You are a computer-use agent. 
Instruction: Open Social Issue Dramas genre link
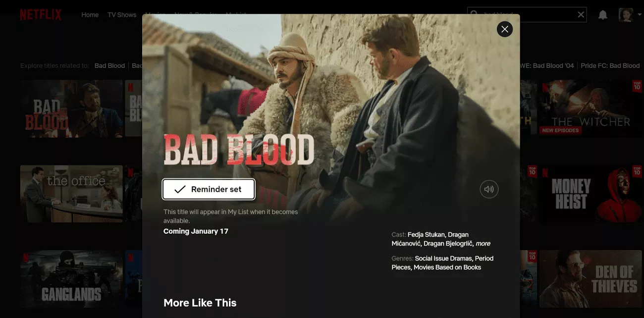tap(443, 259)
